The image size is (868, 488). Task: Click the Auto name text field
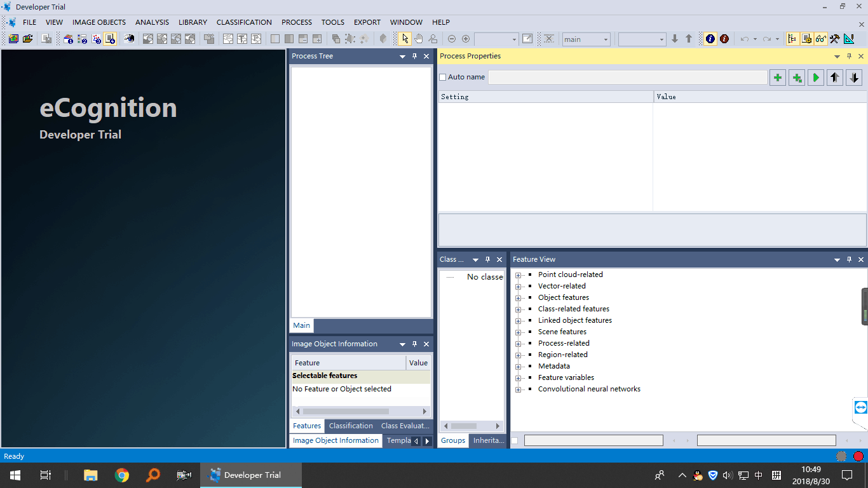click(628, 78)
